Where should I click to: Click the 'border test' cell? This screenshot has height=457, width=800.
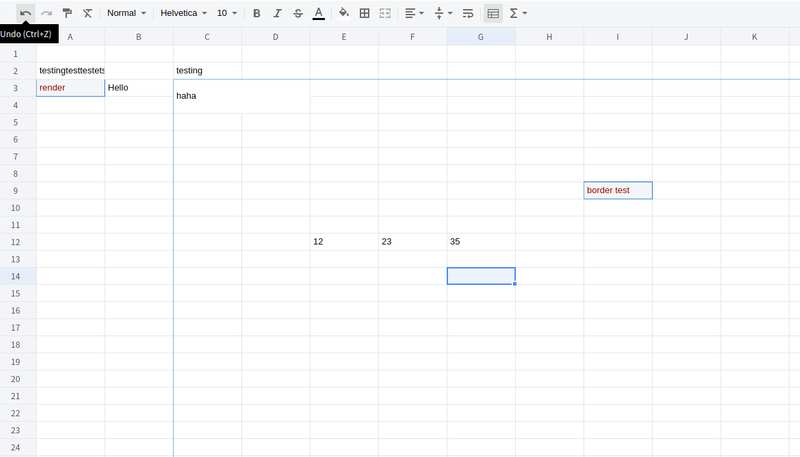pyautogui.click(x=618, y=190)
